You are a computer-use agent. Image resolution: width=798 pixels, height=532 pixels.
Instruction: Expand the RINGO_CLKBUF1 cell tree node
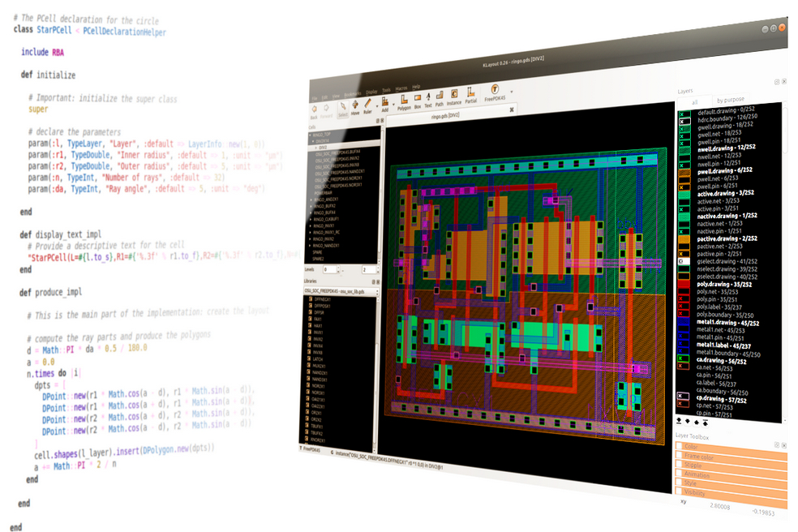(311, 220)
